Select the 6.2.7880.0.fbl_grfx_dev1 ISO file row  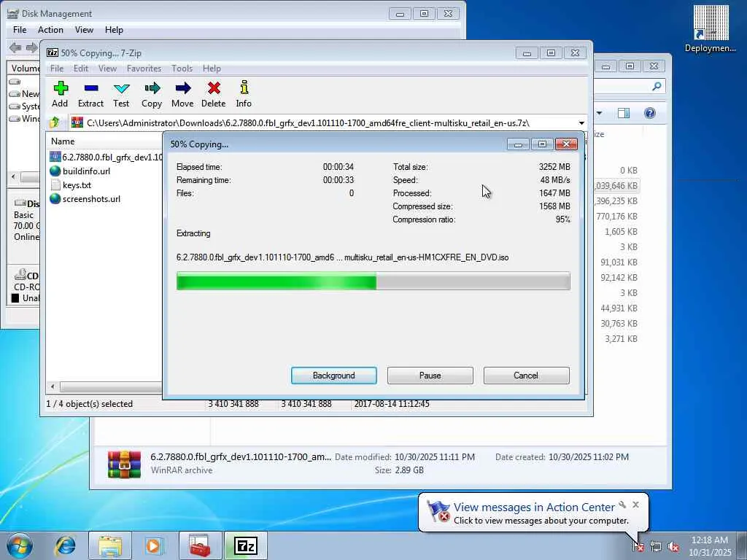(x=106, y=157)
